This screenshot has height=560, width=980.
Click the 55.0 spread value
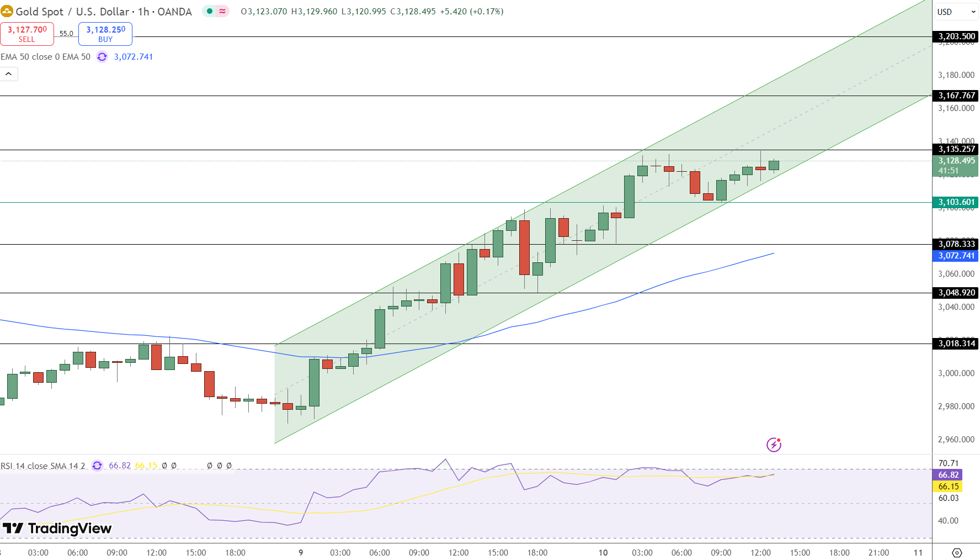(x=66, y=34)
